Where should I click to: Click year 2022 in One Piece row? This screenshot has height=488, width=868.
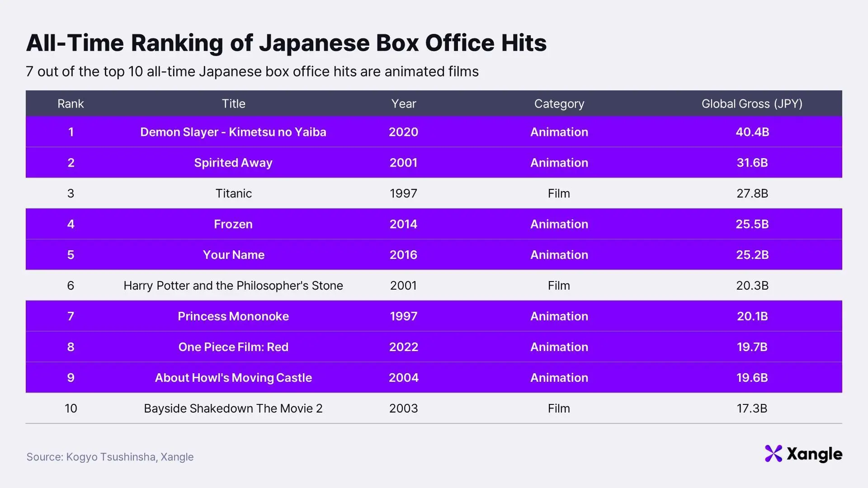pyautogui.click(x=404, y=347)
